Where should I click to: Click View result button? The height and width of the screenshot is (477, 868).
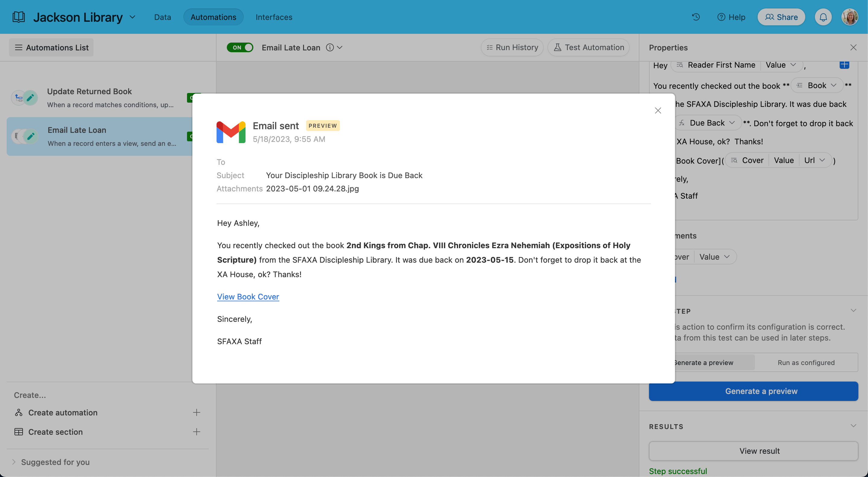point(753,451)
